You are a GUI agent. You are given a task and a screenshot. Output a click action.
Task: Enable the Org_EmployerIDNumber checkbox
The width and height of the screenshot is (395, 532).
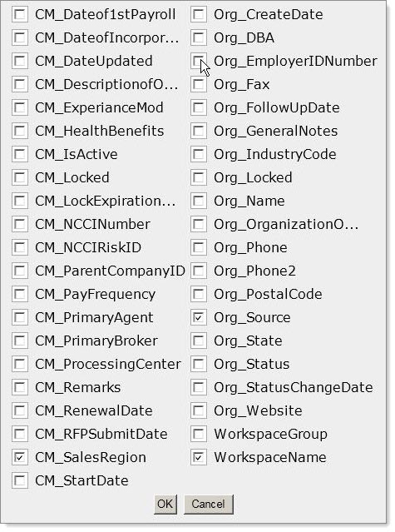[x=199, y=61]
